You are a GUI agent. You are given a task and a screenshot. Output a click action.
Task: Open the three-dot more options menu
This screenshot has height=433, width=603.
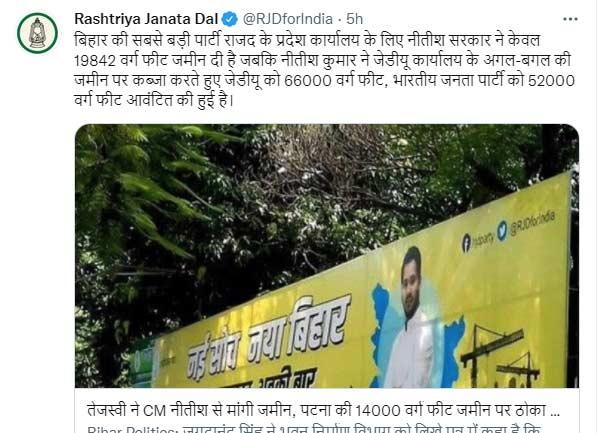coord(570,19)
